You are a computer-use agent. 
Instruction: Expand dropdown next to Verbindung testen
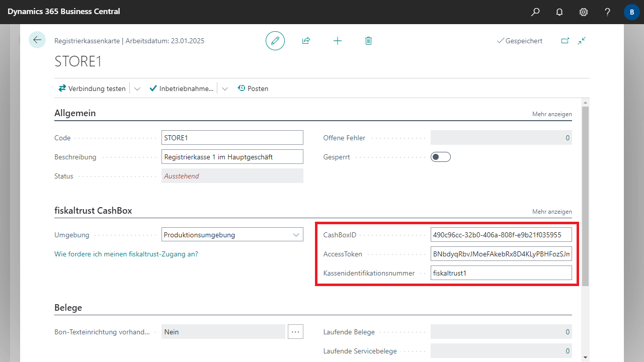pos(137,88)
